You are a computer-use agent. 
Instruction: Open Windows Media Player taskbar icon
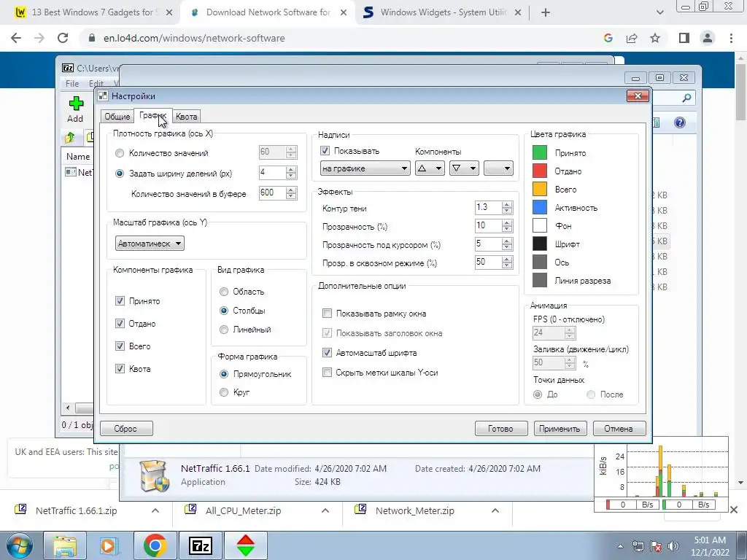coord(109,545)
